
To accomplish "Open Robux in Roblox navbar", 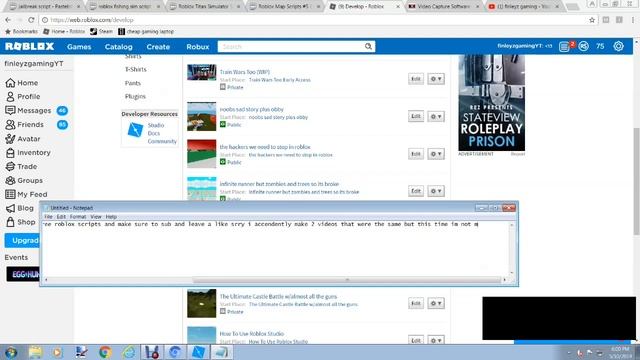I will (x=198, y=47).
